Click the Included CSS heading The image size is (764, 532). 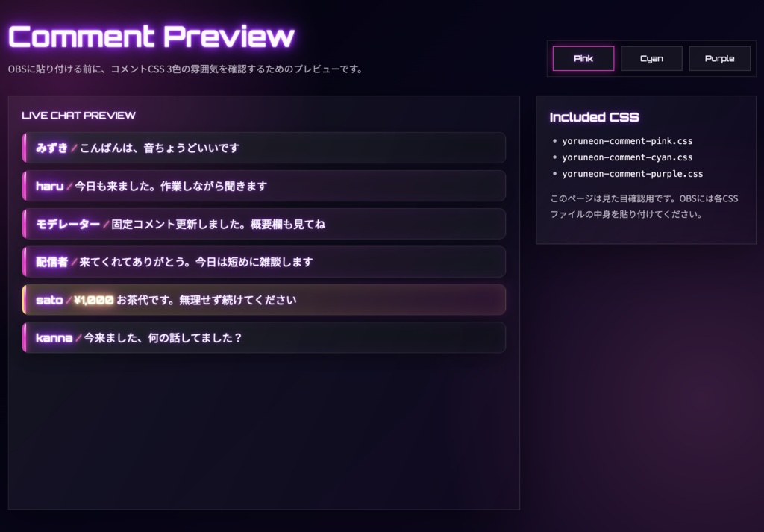click(594, 117)
